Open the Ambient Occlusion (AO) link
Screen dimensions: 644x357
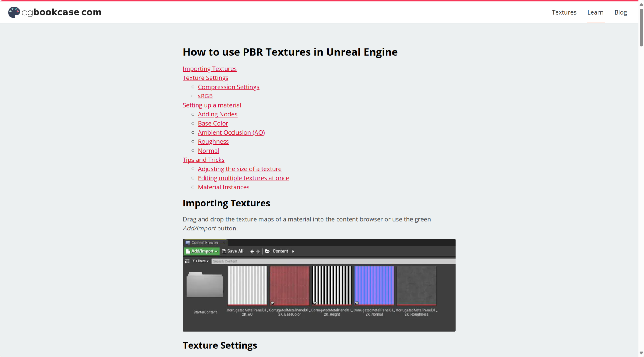[231, 132]
